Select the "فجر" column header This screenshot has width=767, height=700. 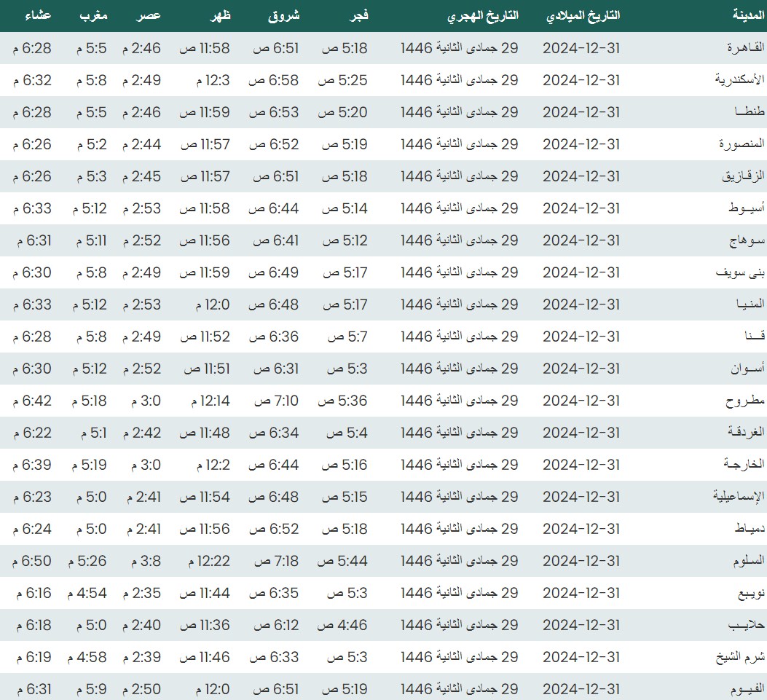(x=356, y=16)
